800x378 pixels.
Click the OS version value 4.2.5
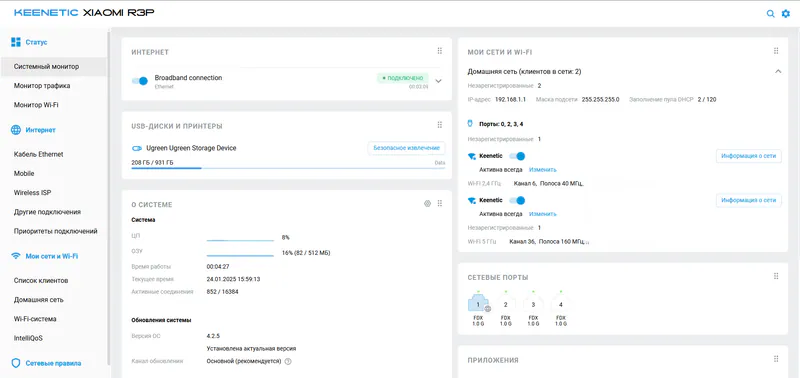213,336
